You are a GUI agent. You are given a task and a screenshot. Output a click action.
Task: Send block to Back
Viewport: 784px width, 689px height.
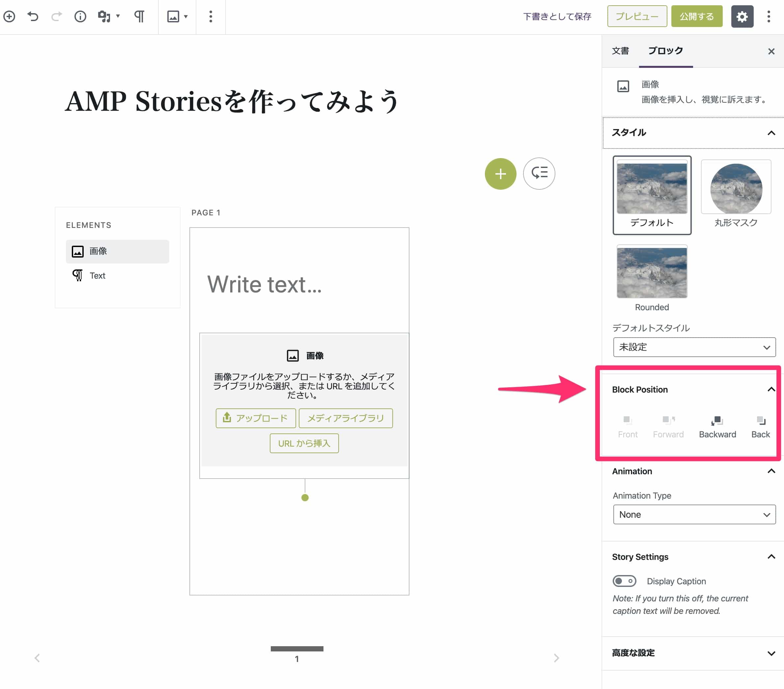760,427
